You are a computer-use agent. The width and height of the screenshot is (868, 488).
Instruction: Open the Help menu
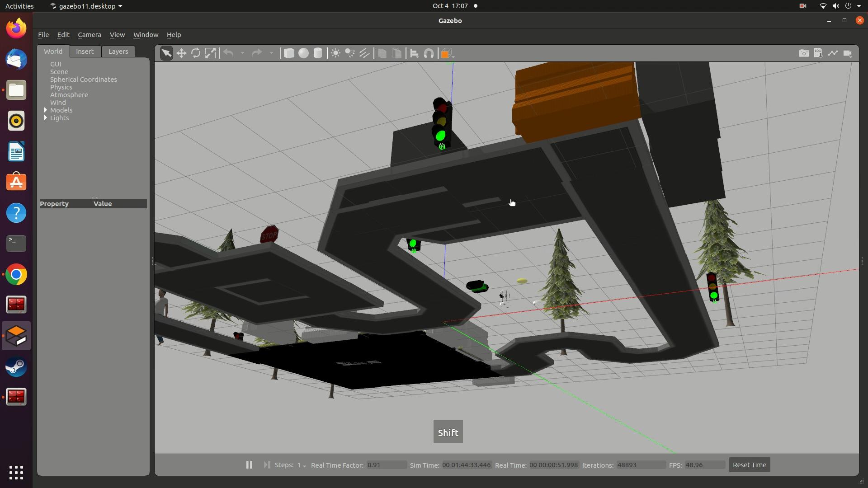(174, 35)
